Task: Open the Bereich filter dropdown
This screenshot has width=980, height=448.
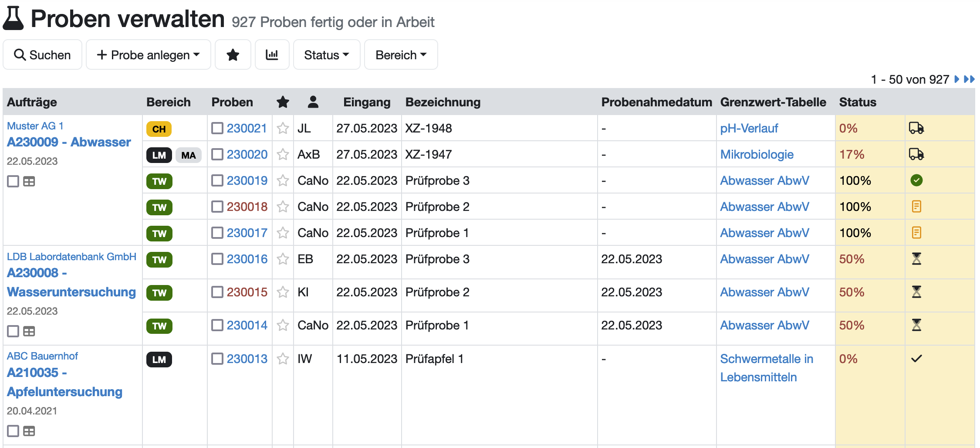Action: tap(400, 54)
